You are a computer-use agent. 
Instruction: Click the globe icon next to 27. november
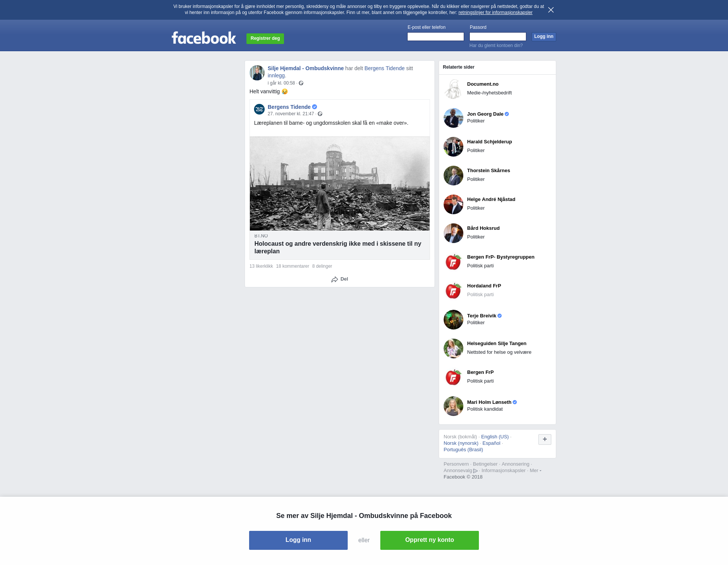tap(320, 114)
